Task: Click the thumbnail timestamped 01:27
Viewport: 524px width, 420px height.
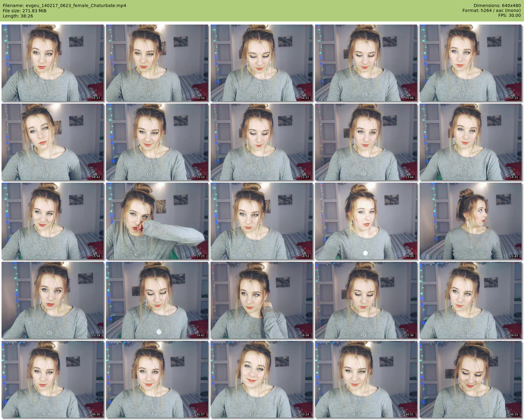Action: (52, 63)
